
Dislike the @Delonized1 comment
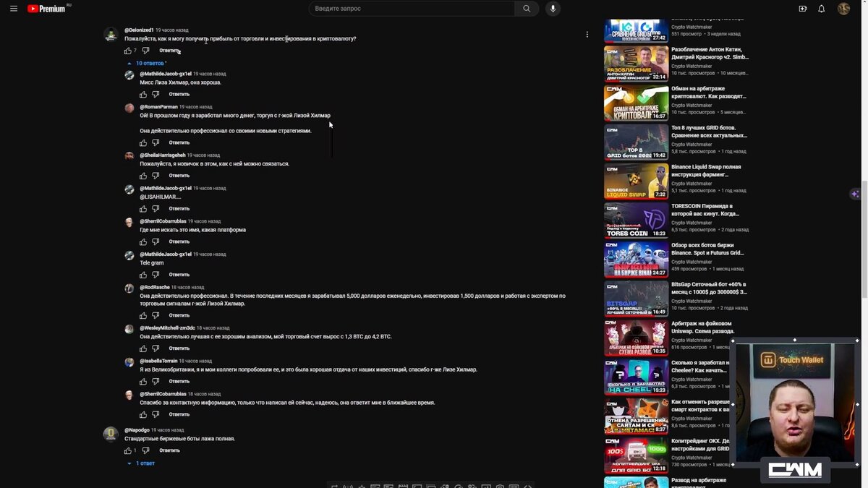[x=145, y=51]
